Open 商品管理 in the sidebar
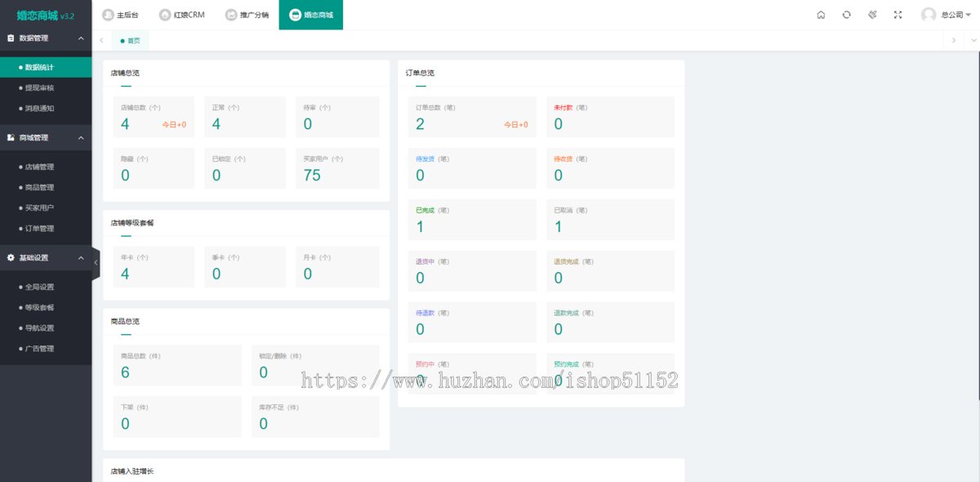Screen dimensions: 980x482 pos(46,187)
